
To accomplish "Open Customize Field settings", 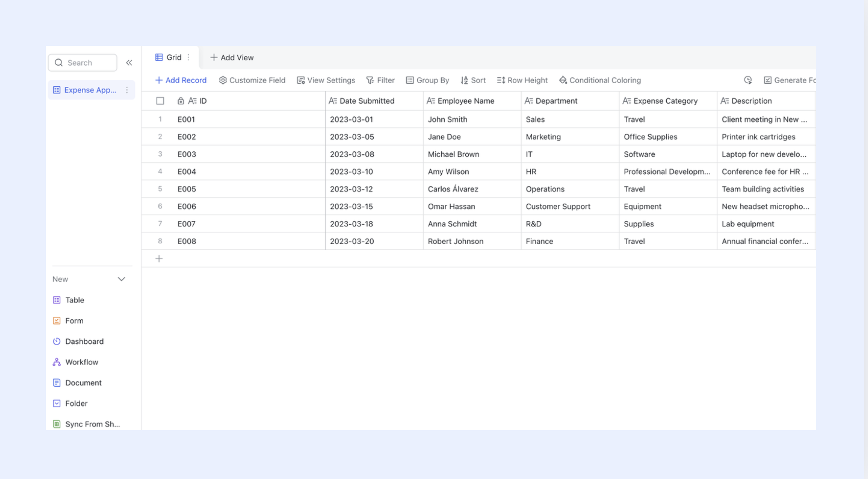I will [252, 80].
